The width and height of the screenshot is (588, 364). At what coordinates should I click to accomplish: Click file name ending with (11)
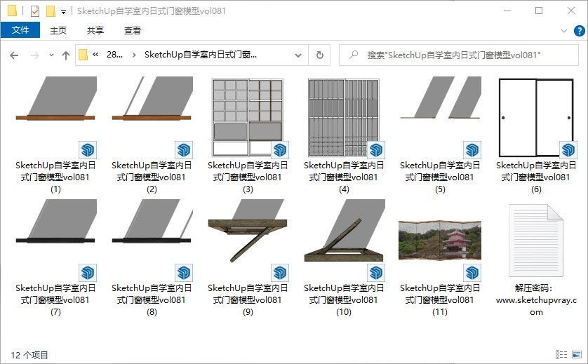[x=440, y=300]
